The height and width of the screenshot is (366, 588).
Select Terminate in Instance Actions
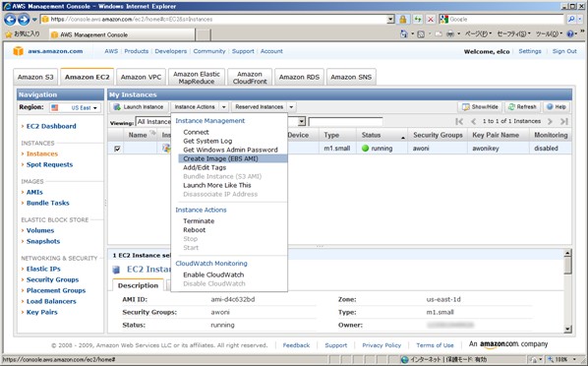tap(199, 221)
